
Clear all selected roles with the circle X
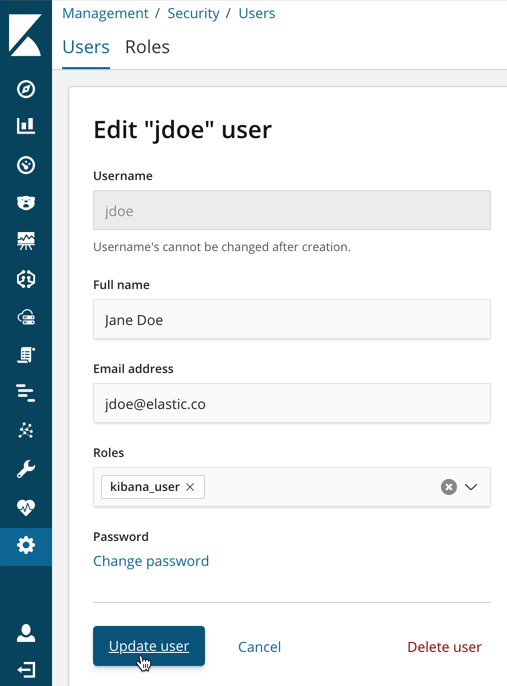coord(449,487)
